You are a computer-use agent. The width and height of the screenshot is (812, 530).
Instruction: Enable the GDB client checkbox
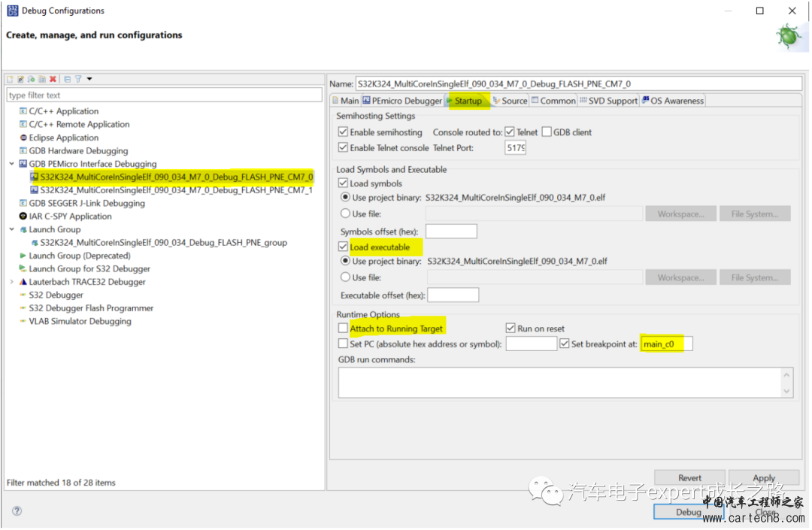click(547, 132)
